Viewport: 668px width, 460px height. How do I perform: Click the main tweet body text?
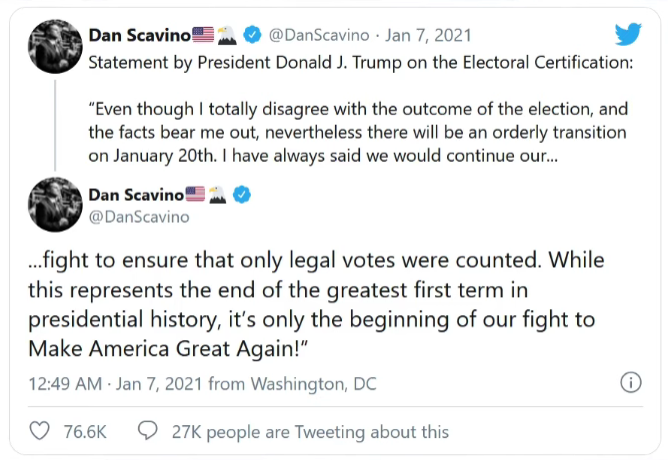[316, 304]
